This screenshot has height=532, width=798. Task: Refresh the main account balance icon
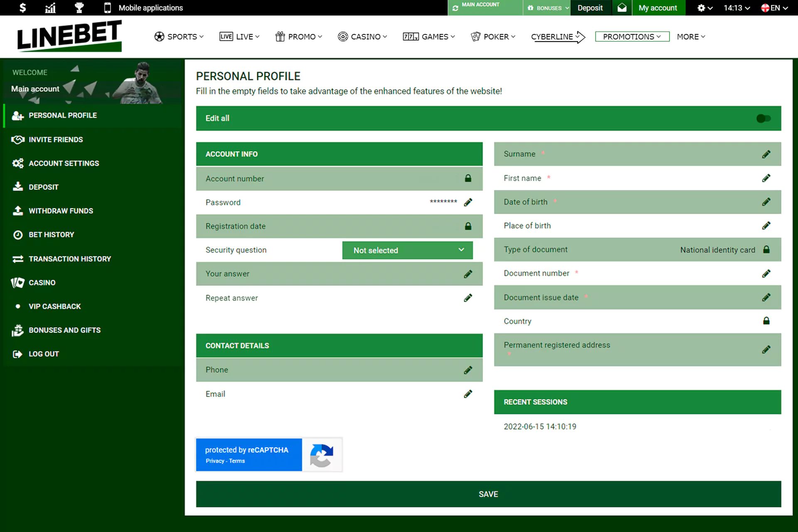[455, 8]
